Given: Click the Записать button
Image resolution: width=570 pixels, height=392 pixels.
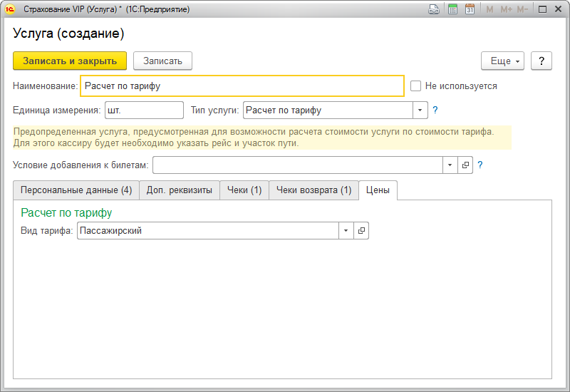Looking at the screenshot, I should click(x=162, y=61).
